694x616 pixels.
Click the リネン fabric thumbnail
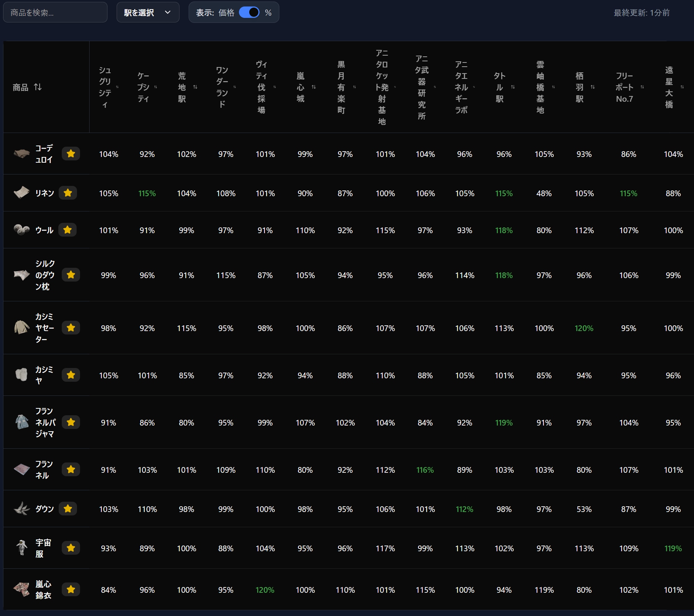[22, 192]
